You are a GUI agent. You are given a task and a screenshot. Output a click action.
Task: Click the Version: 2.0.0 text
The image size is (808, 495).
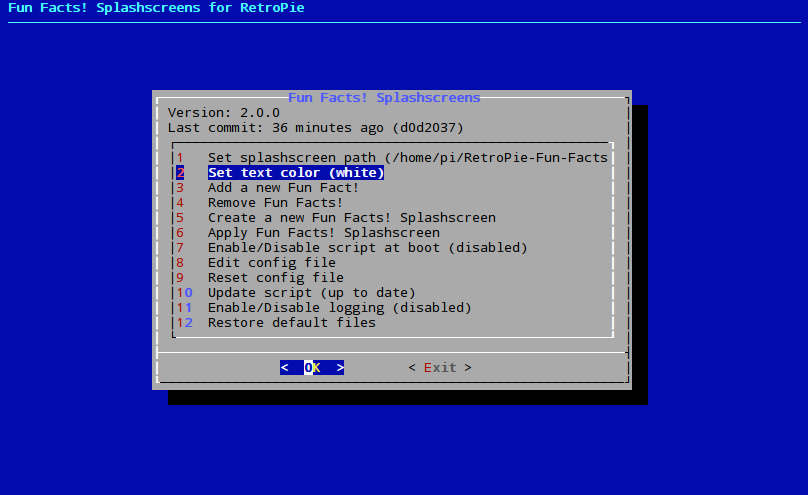[x=224, y=112]
